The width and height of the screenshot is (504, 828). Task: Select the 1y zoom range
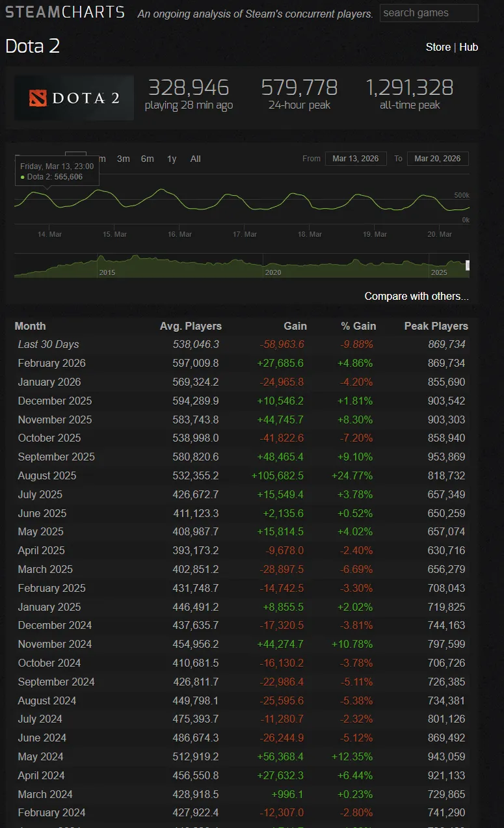pyautogui.click(x=172, y=159)
